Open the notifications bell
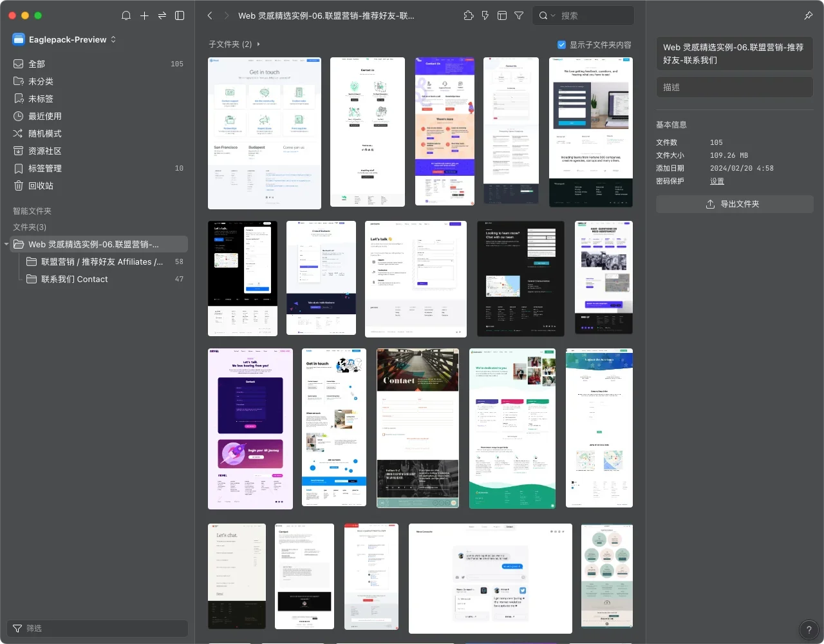The width and height of the screenshot is (824, 644). tap(126, 15)
